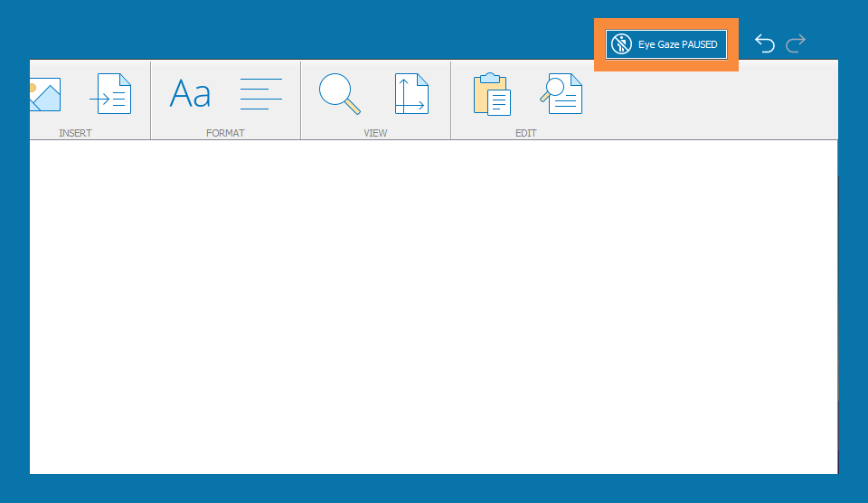Select the FORMAT group label

click(225, 133)
